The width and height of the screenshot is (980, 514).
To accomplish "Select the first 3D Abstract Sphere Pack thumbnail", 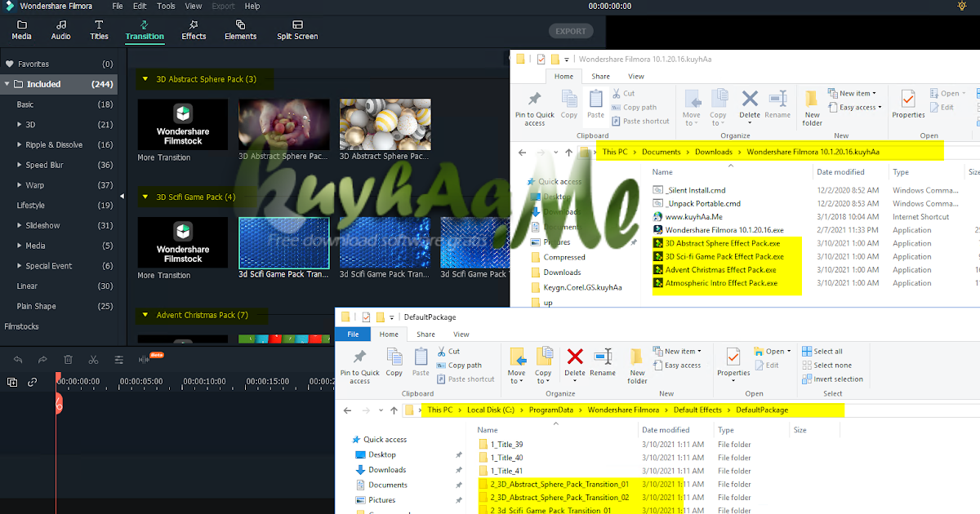I will tap(283, 124).
